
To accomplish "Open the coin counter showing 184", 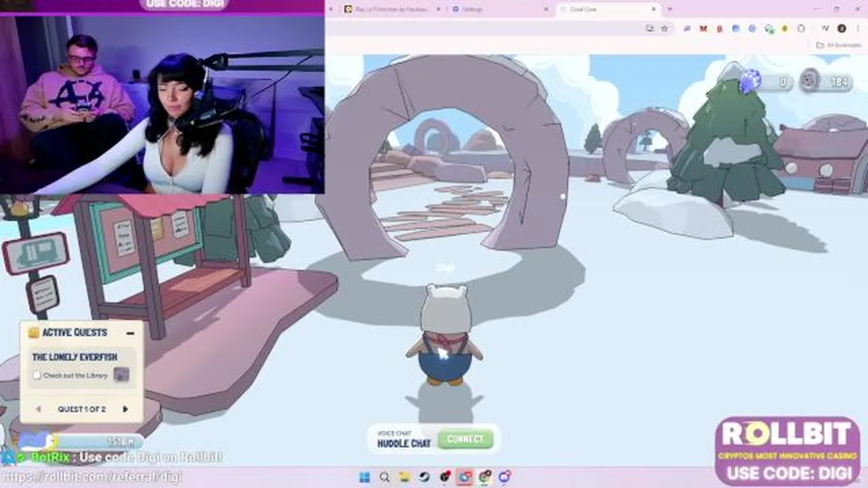I will coord(825,81).
